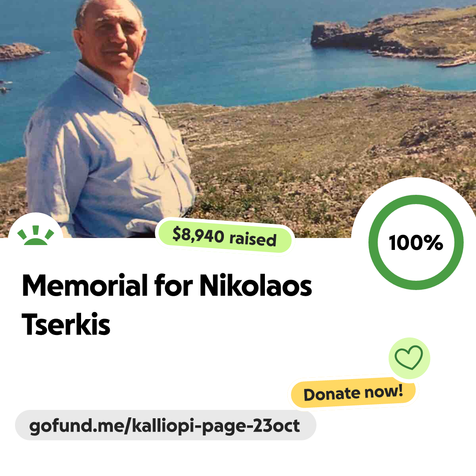The height and width of the screenshot is (476, 476).
Task: Click the pale green circle around the heart
Action: click(x=409, y=358)
